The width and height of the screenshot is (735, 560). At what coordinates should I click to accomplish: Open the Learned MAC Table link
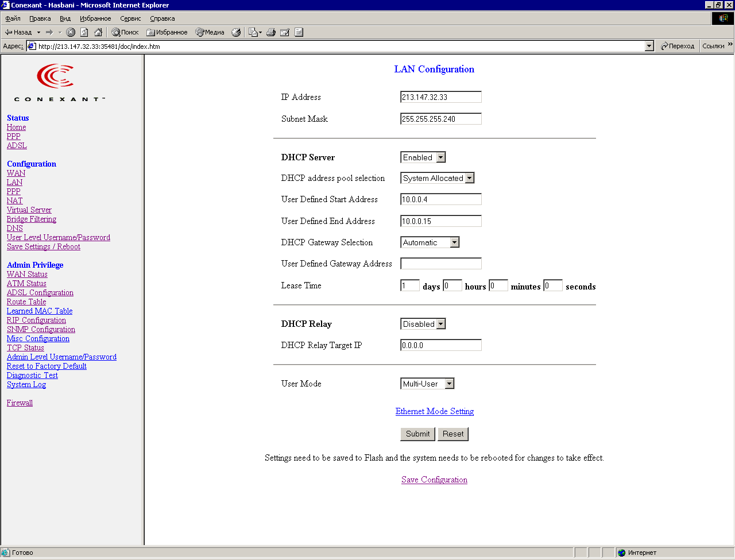[x=40, y=311]
